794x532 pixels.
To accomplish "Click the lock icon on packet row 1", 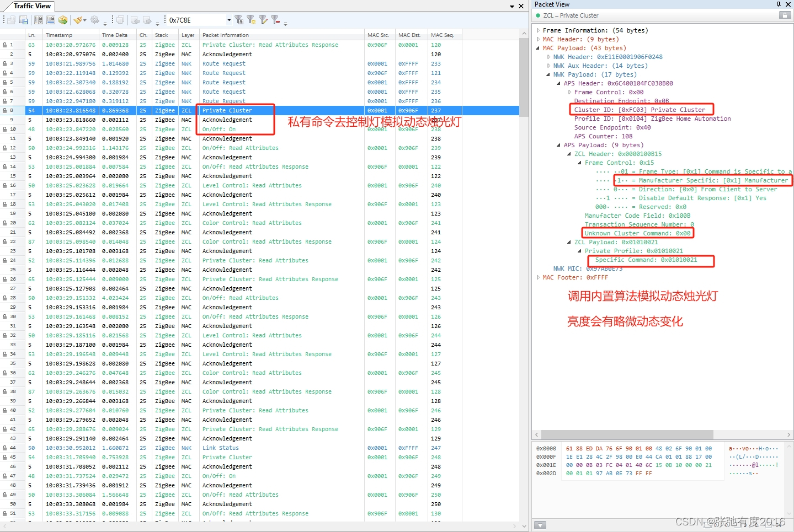I will (x=4, y=45).
